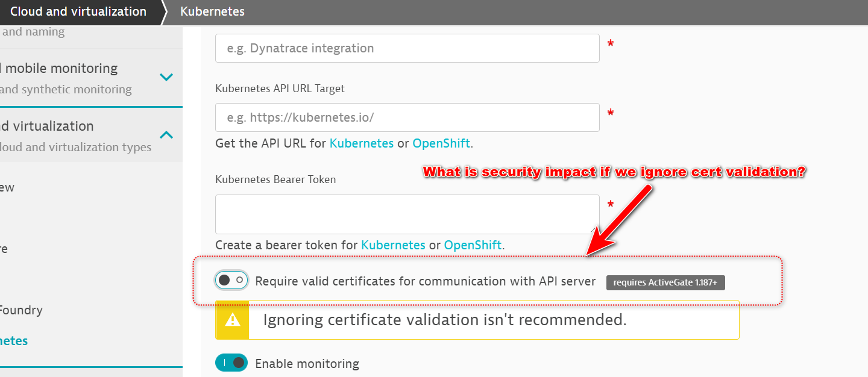Viewport: 868px width, 377px height.
Task: Open Kubernetes link for API URL
Action: [x=362, y=144]
